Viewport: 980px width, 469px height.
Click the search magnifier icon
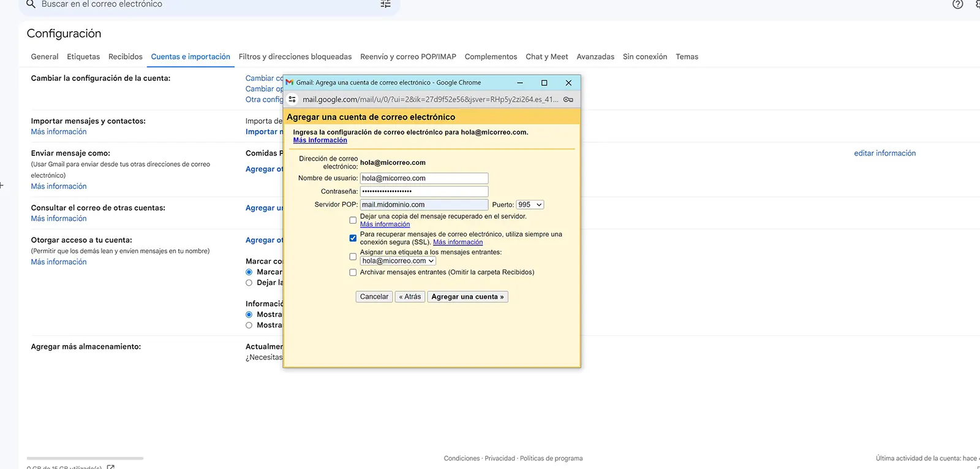point(31,4)
